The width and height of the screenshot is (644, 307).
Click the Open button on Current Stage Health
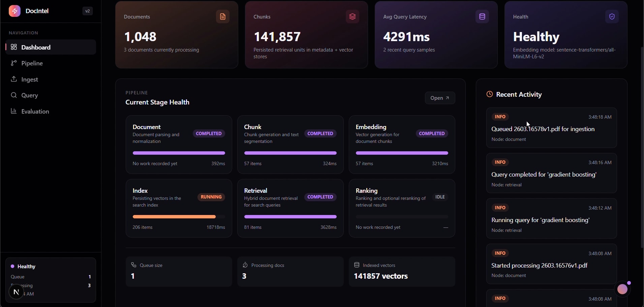tap(440, 98)
